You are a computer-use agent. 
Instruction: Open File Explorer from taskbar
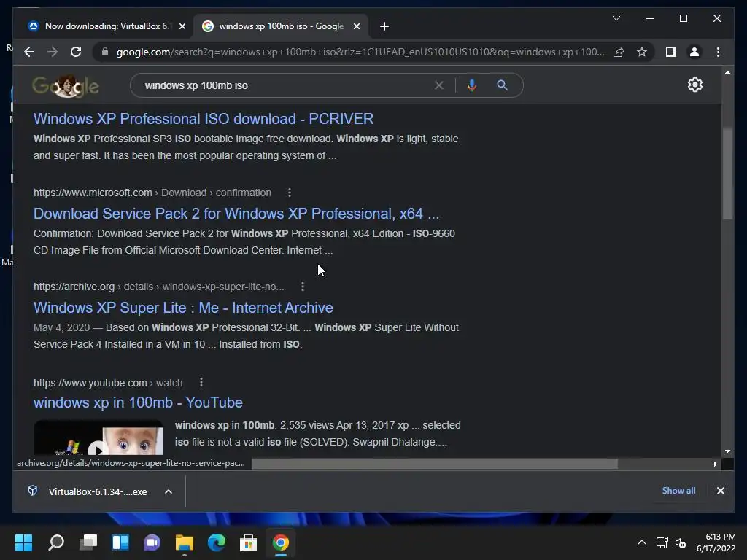(x=185, y=542)
